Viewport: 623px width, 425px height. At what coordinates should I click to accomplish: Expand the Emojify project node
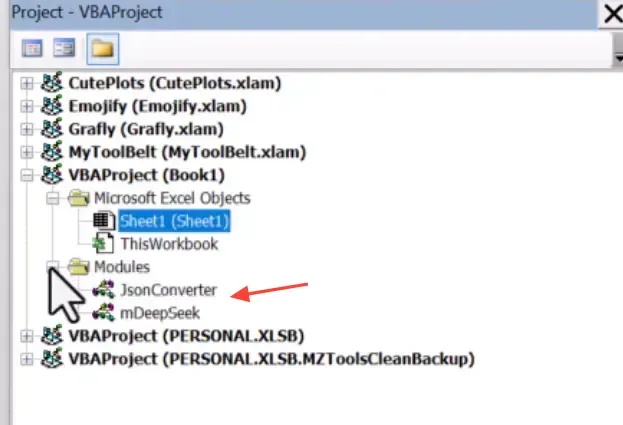(27, 106)
